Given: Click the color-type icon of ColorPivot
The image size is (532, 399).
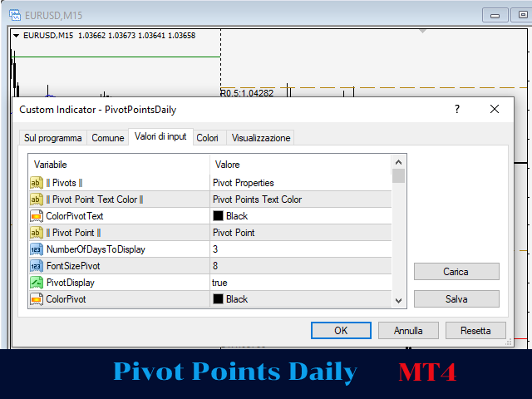Looking at the screenshot, I should coord(37,299).
